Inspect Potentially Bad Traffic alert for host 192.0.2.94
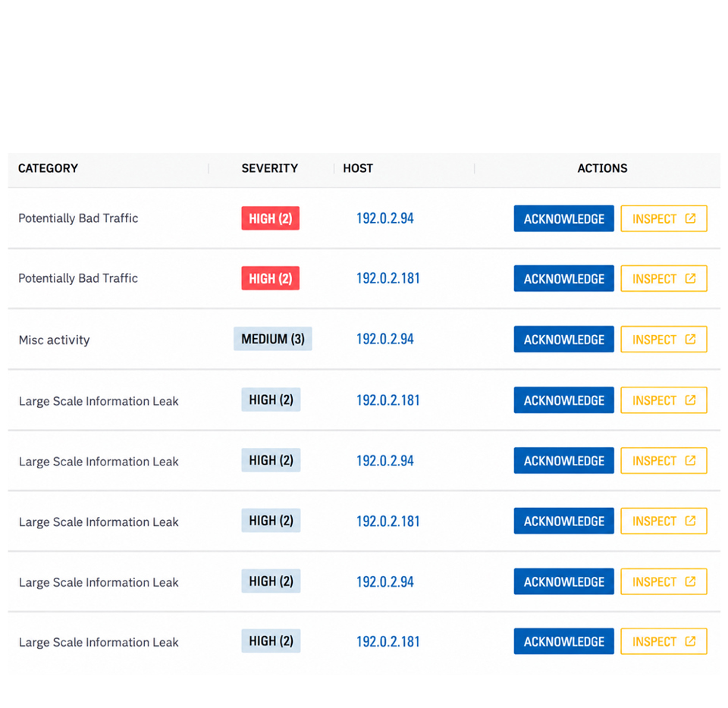 (x=664, y=218)
